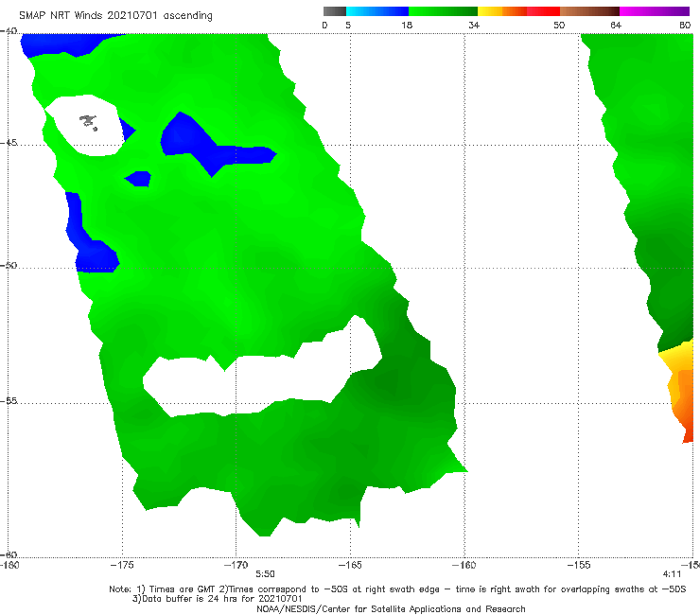Click the color bar label '18'
Screen dimensions: 700x615
pyautogui.click(x=407, y=26)
